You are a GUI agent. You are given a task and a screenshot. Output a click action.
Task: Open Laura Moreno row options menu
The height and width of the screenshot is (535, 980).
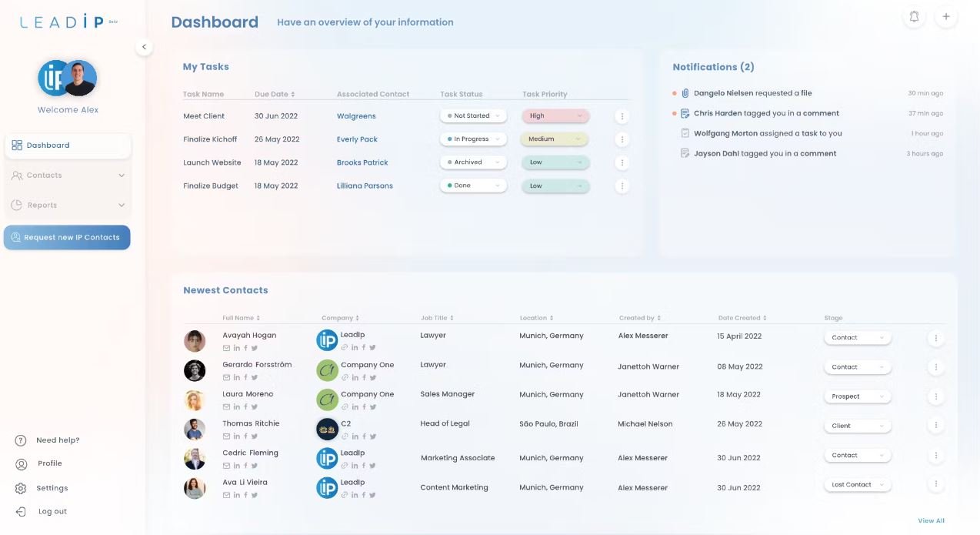935,396
